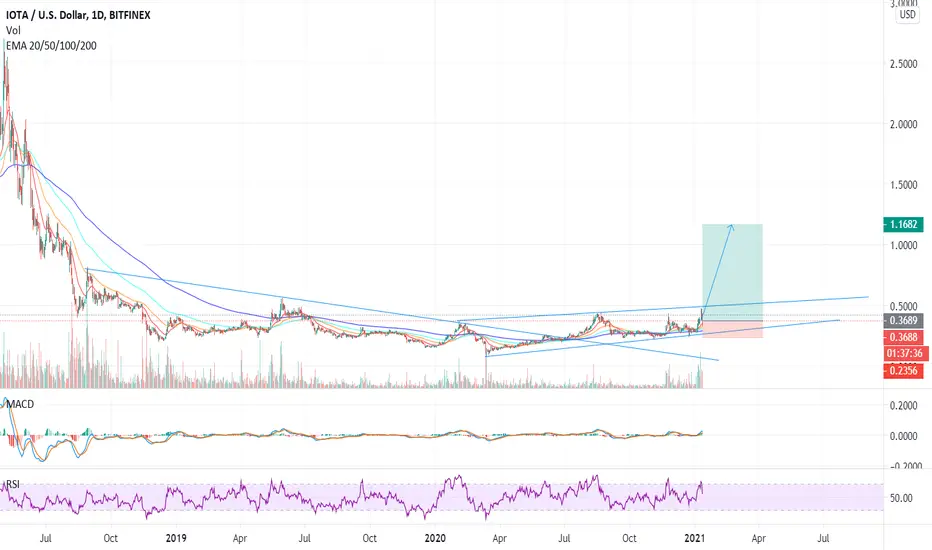
Task: Click the 0.2356 stop price label
Action: point(903,371)
